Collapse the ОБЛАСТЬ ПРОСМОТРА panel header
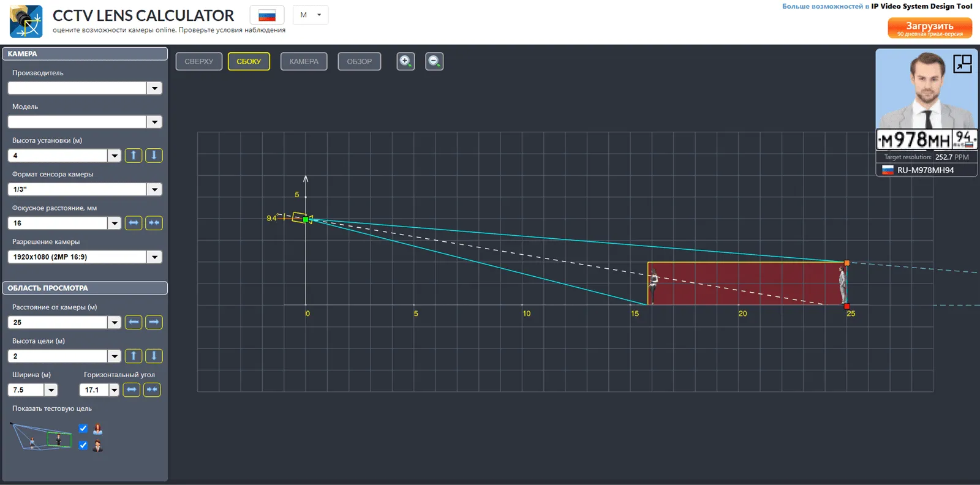This screenshot has height=485, width=980. pyautogui.click(x=85, y=288)
